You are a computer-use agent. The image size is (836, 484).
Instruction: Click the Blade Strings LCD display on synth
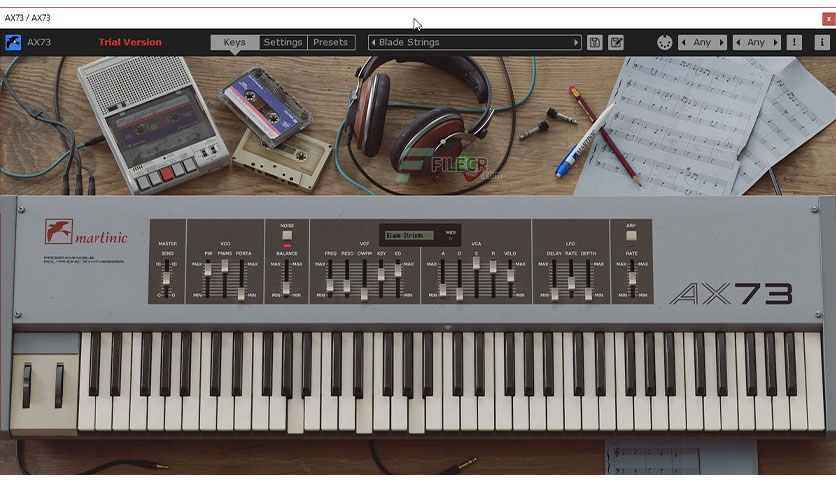pyautogui.click(x=409, y=235)
